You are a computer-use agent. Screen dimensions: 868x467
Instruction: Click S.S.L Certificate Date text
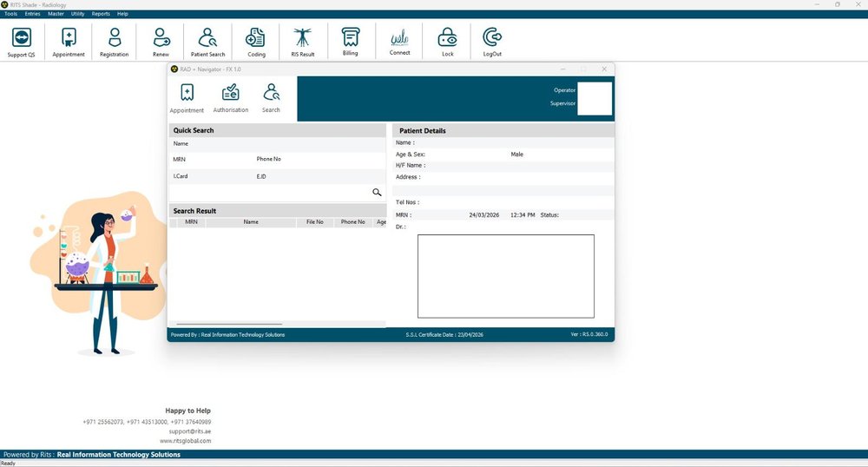(x=444, y=335)
